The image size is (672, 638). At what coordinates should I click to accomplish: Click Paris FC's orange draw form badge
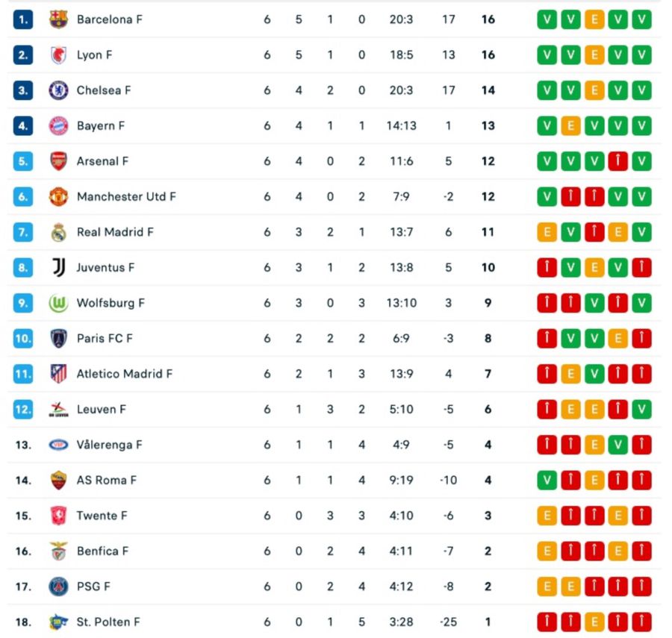pyautogui.click(x=617, y=339)
